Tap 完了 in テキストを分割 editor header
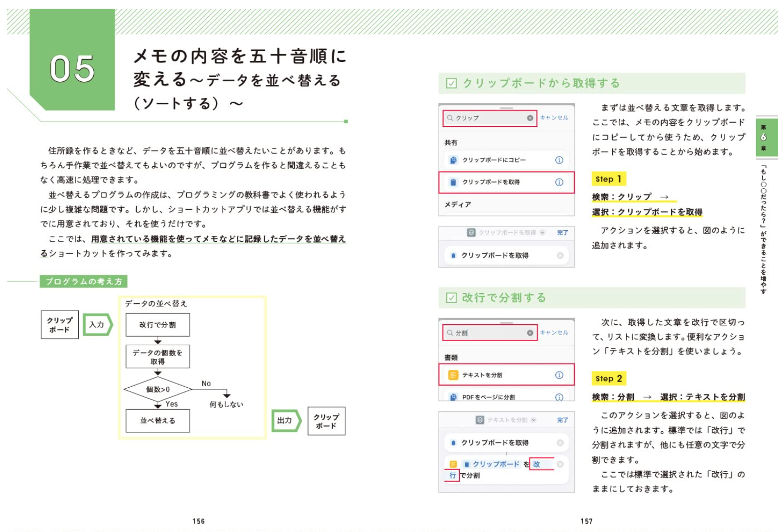 [x=563, y=420]
